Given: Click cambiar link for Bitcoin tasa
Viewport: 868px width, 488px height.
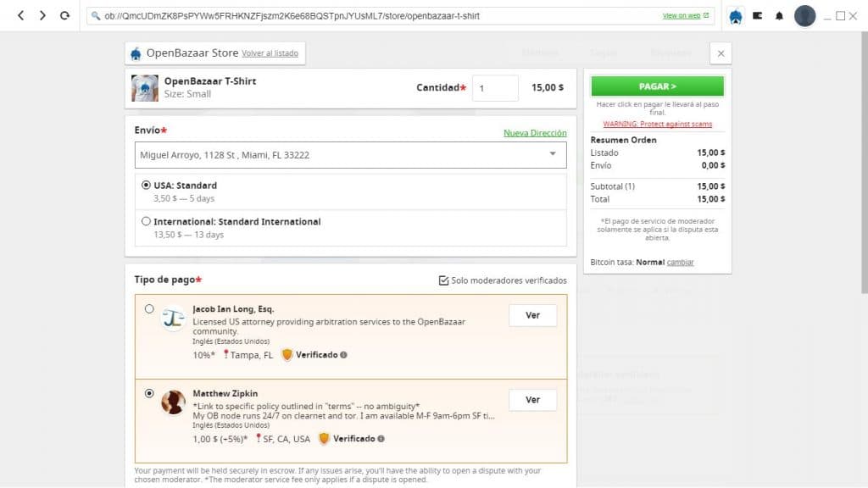Looking at the screenshot, I should (x=680, y=263).
